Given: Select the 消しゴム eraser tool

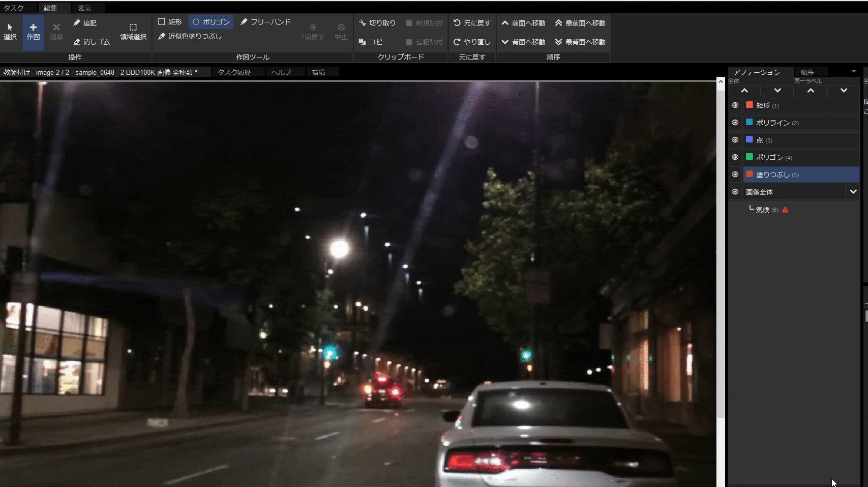Looking at the screenshot, I should coord(92,42).
